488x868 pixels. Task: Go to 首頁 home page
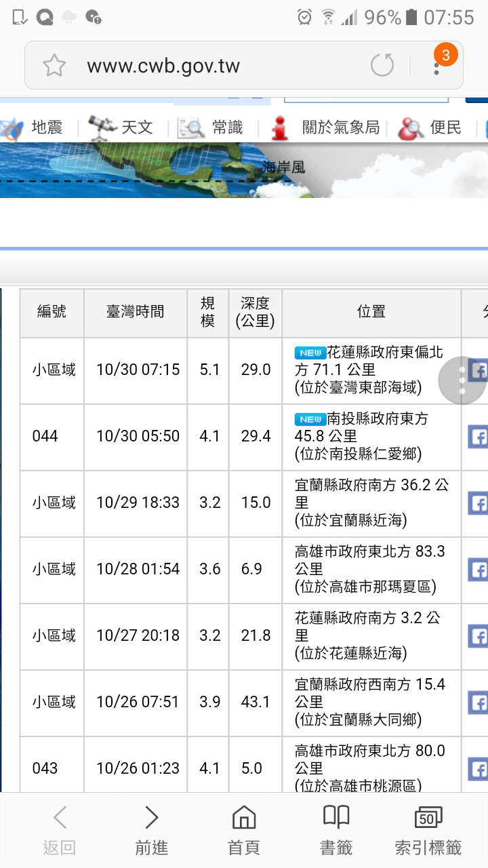coord(244,831)
